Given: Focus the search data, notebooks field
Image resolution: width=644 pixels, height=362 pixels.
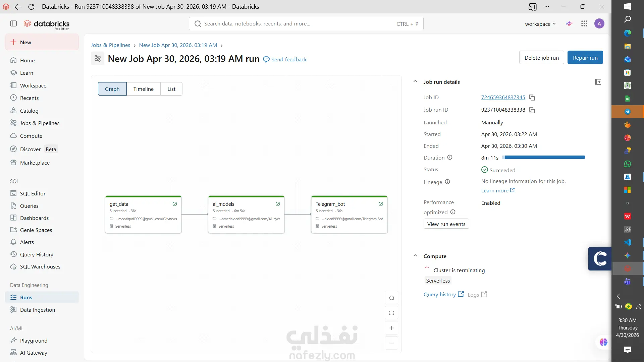Looking at the screenshot, I should (306, 23).
